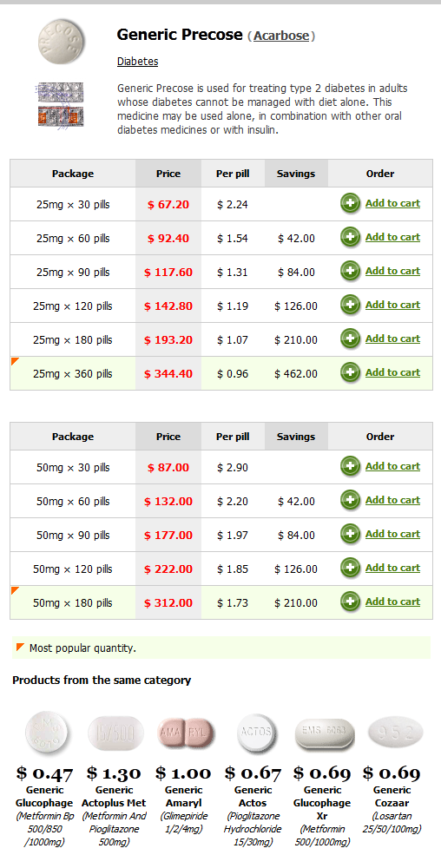Select the Generic Actos pill image

[254, 733]
